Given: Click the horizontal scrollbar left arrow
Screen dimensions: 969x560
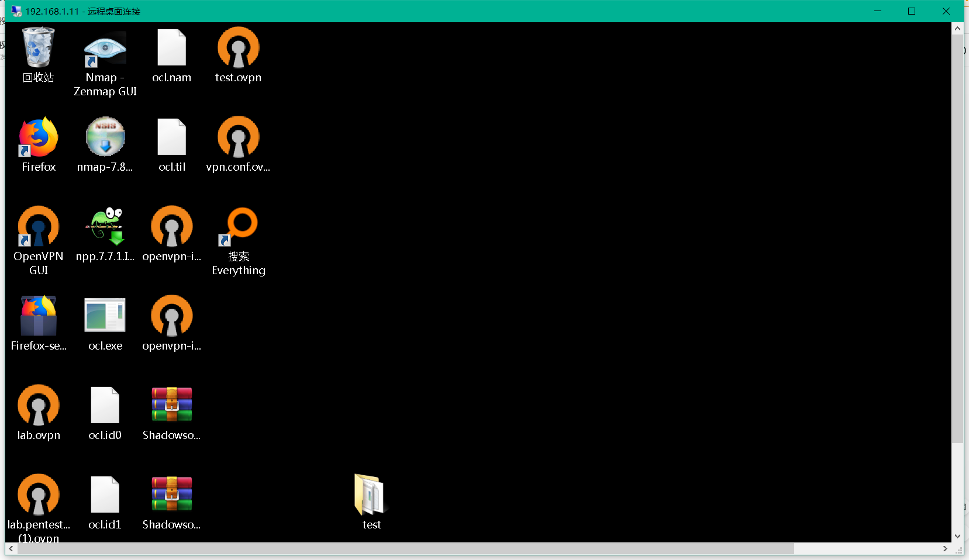Looking at the screenshot, I should (x=11, y=549).
